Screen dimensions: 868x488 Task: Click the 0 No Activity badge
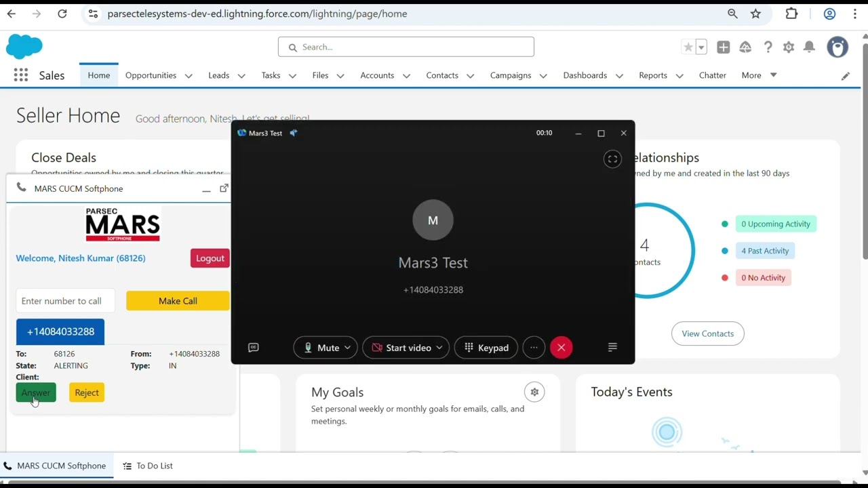(763, 277)
